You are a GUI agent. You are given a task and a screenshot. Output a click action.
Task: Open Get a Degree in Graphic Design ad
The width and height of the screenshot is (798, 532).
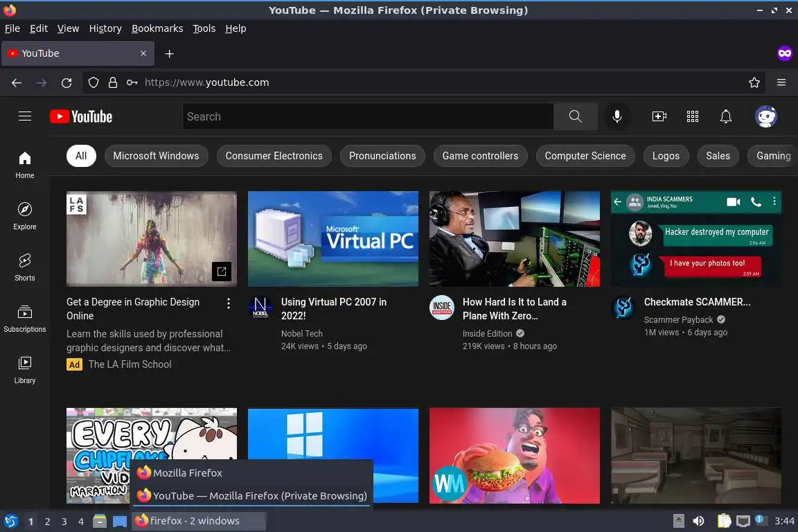click(133, 308)
